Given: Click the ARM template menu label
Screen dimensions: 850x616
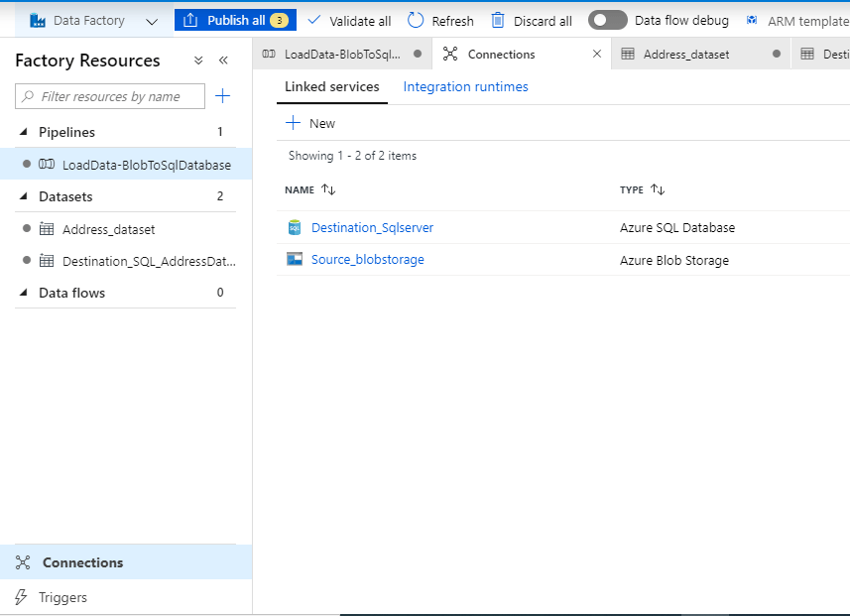Looking at the screenshot, I should 808,21.
